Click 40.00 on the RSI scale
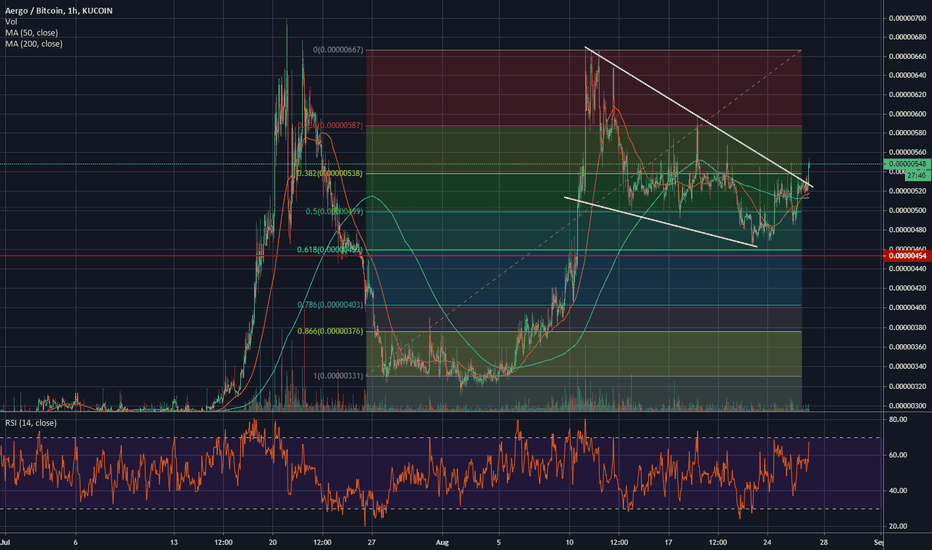The width and height of the screenshot is (932, 550). [898, 491]
